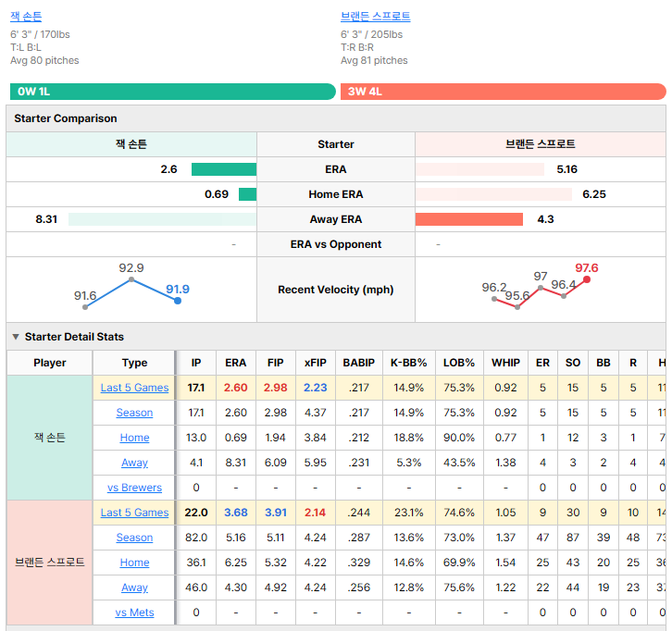This screenshot has width=672, height=631.
Task: Click the green 0W 1L record bar
Action: (x=173, y=92)
